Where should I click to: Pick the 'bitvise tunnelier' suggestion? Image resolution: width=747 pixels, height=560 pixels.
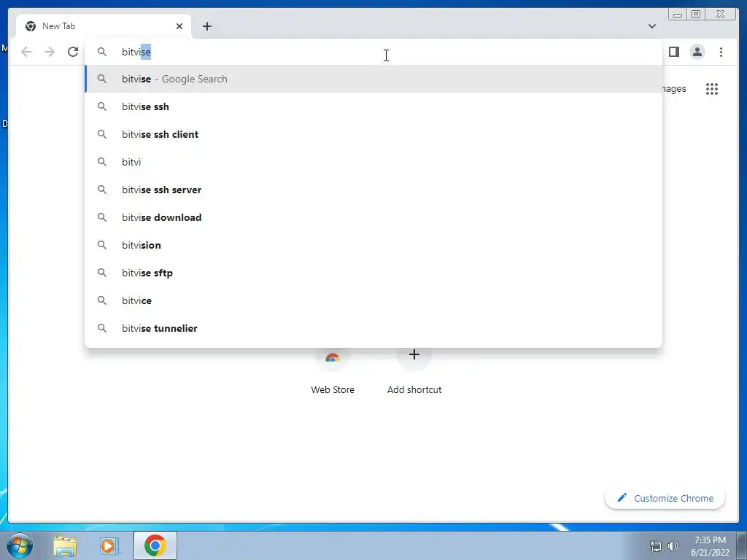click(373, 328)
